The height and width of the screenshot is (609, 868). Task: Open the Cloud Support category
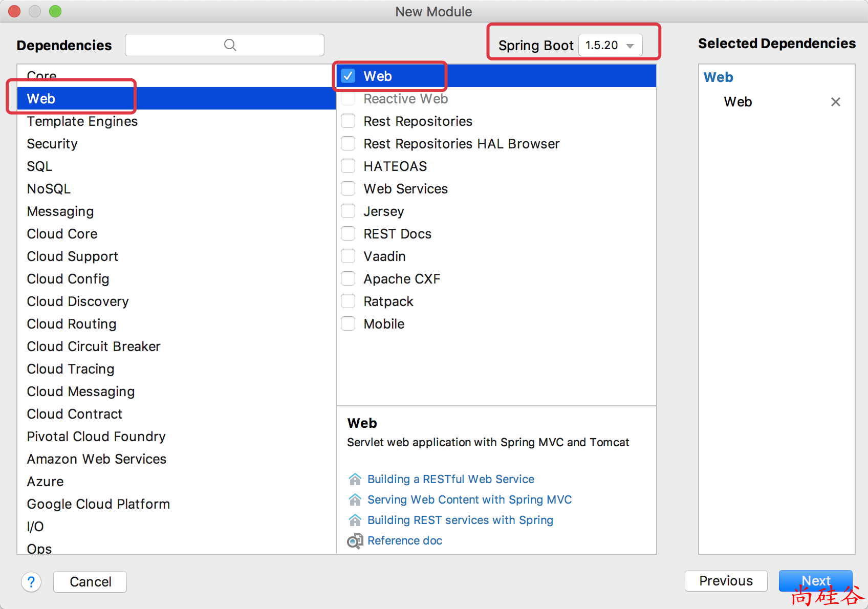tap(176, 256)
